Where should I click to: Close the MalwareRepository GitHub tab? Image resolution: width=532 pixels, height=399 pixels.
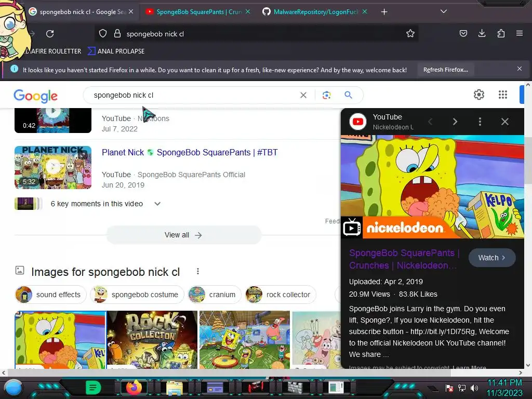click(x=365, y=11)
